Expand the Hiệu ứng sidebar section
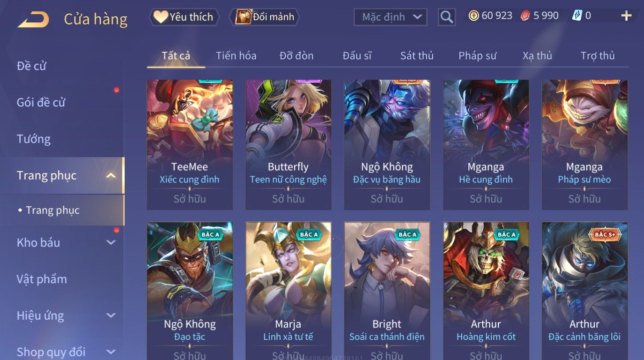This screenshot has height=360, width=644. 111,316
